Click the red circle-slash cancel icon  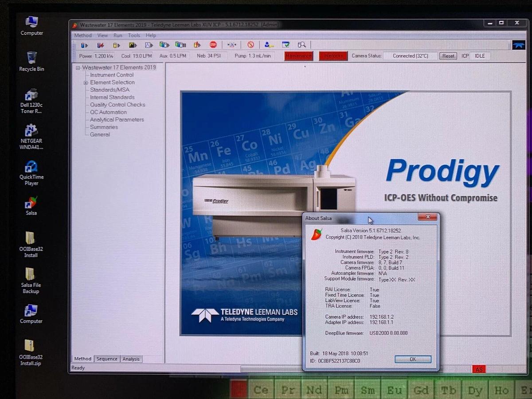tap(250, 45)
